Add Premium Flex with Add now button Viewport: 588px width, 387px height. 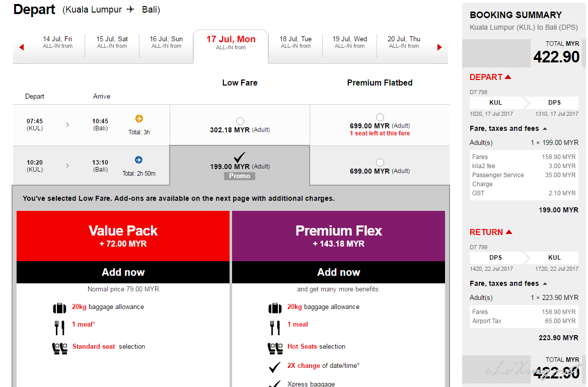tap(339, 272)
